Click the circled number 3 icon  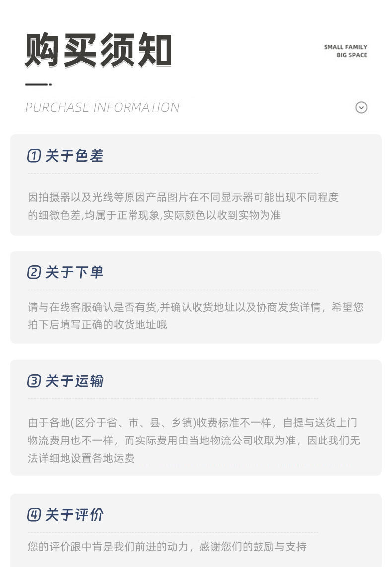(x=34, y=381)
